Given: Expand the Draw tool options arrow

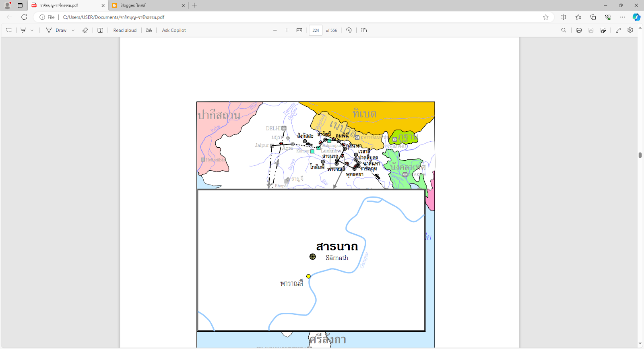Looking at the screenshot, I should click(x=73, y=30).
